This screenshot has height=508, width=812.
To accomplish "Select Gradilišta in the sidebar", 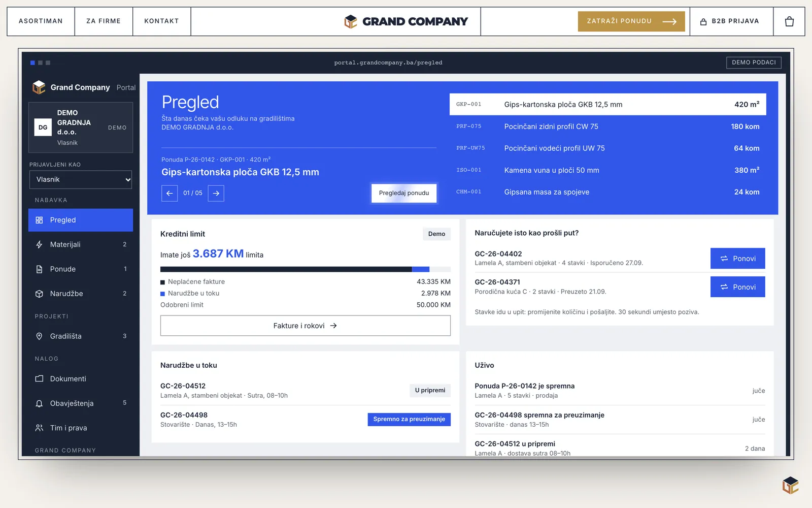I will pyautogui.click(x=81, y=336).
